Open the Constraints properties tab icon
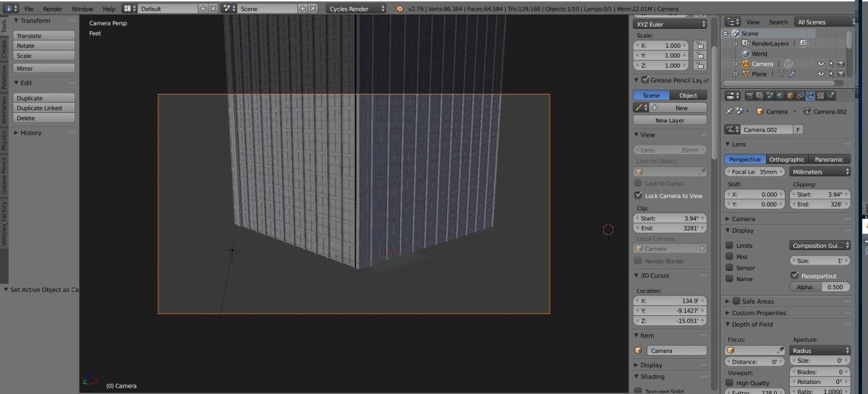 (x=801, y=95)
